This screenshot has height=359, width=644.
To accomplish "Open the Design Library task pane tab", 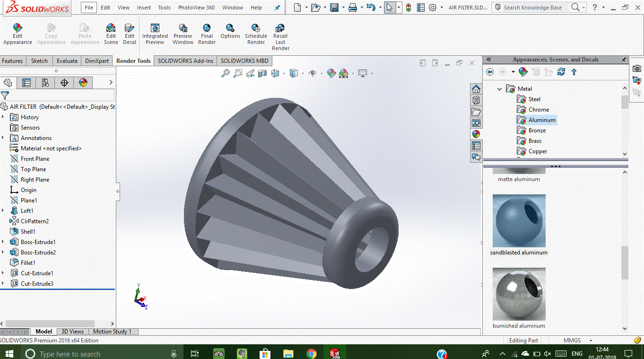I will 476,100.
